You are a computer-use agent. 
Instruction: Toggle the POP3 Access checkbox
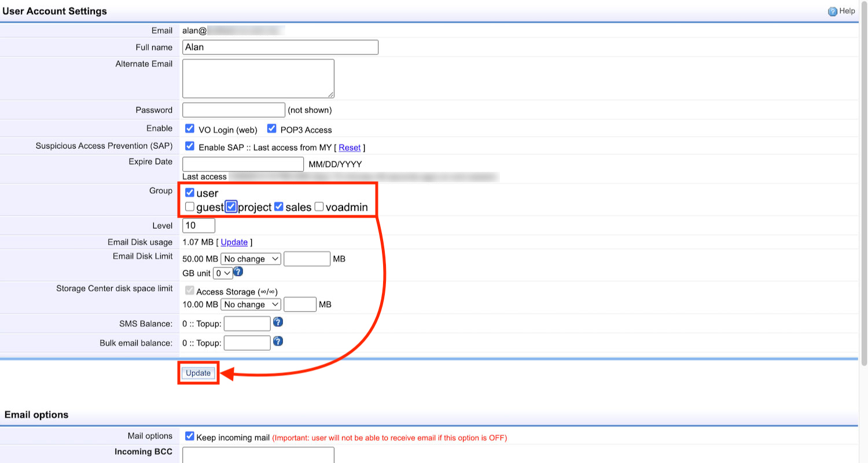pyautogui.click(x=271, y=128)
